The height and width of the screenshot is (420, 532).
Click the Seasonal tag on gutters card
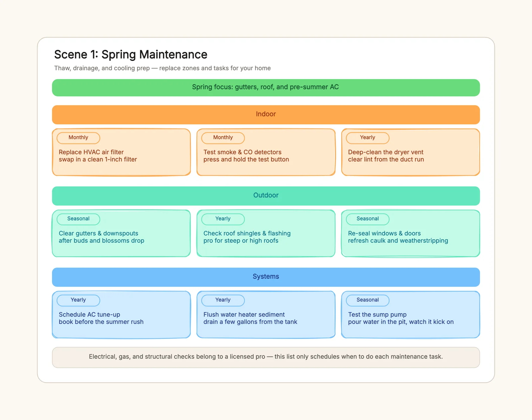click(x=78, y=219)
